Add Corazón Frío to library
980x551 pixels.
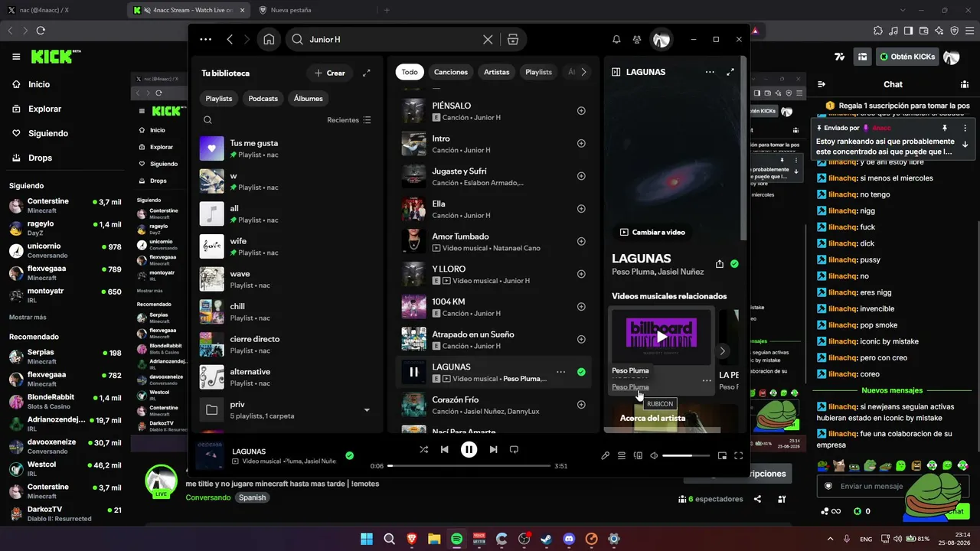581,405
